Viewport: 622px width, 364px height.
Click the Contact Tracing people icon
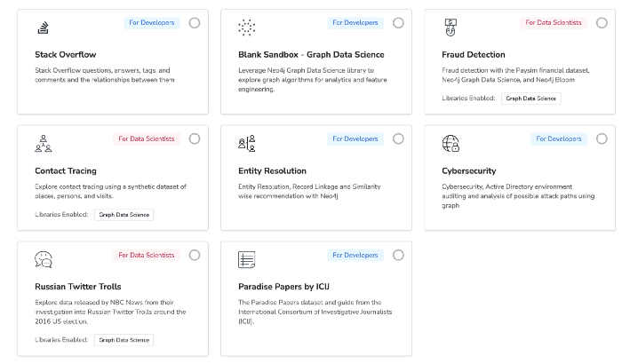[x=44, y=144]
